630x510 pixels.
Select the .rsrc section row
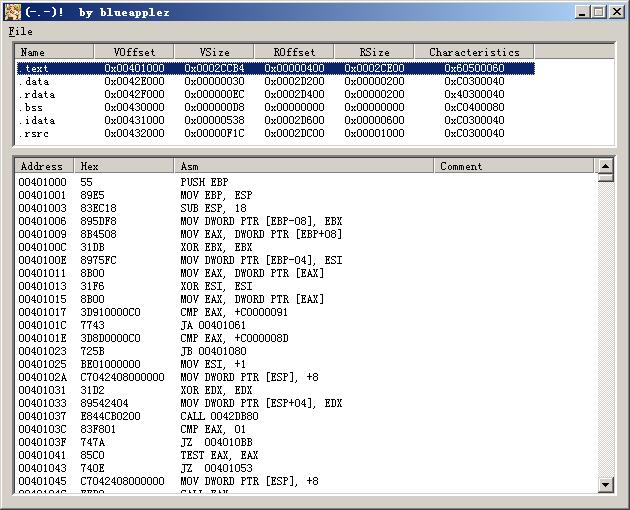click(x=276, y=133)
